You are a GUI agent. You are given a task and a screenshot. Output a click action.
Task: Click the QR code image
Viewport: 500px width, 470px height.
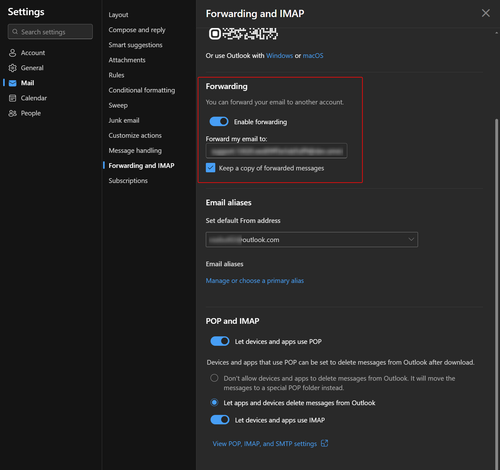point(243,34)
